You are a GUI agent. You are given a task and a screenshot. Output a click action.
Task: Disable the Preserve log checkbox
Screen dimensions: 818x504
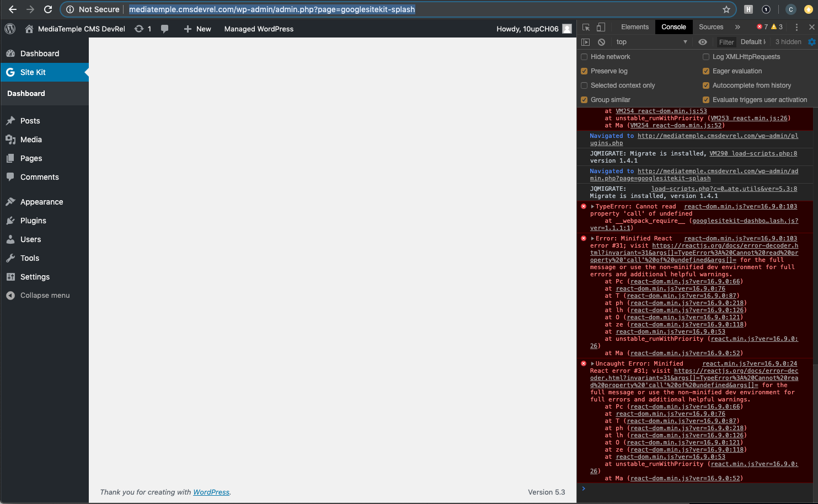[x=584, y=71]
